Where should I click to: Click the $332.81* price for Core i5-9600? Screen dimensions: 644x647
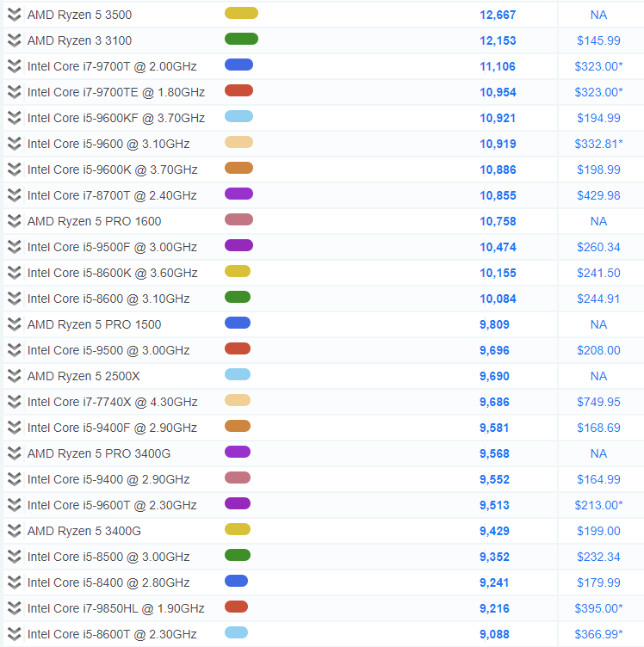pos(598,144)
